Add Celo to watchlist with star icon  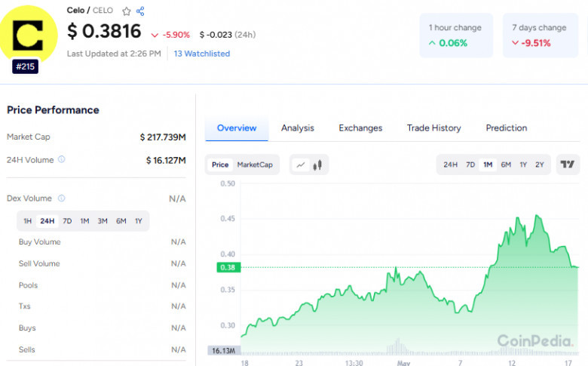tap(127, 11)
